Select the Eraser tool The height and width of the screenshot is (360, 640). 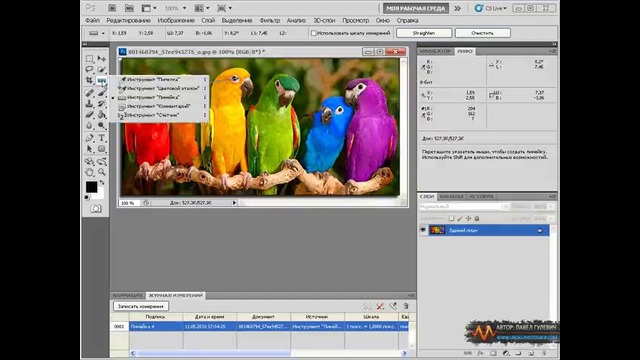pyautogui.click(x=89, y=114)
